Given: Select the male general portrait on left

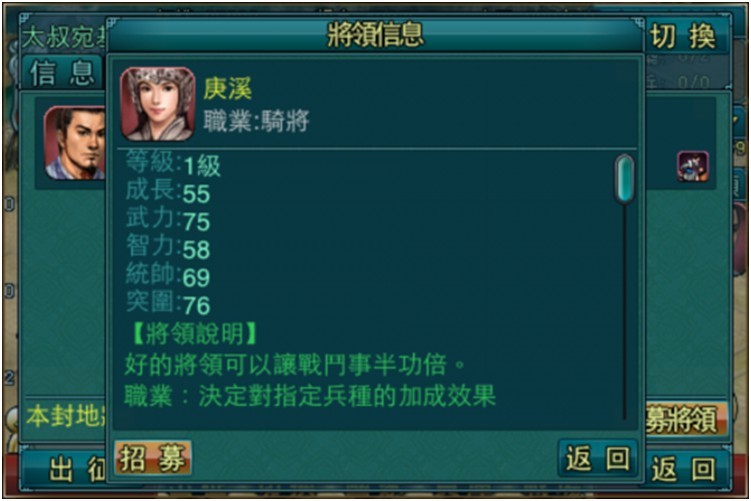Looking at the screenshot, I should [75, 143].
